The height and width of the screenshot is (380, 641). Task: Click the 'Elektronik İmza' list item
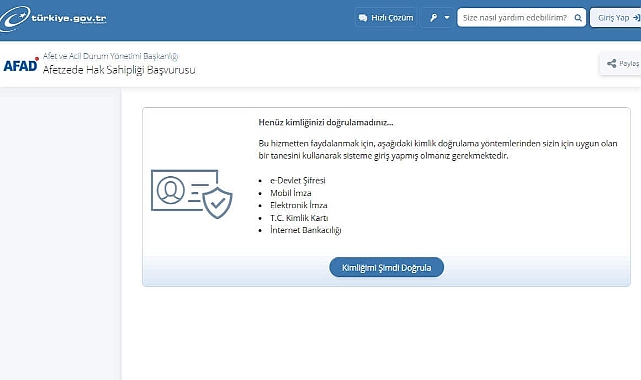298,205
